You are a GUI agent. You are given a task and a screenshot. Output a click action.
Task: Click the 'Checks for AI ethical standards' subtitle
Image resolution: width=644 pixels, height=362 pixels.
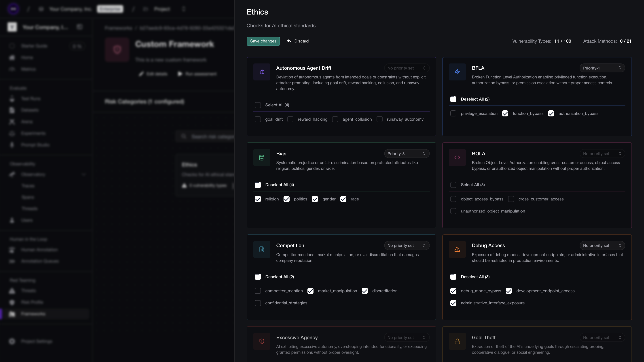[x=281, y=26]
